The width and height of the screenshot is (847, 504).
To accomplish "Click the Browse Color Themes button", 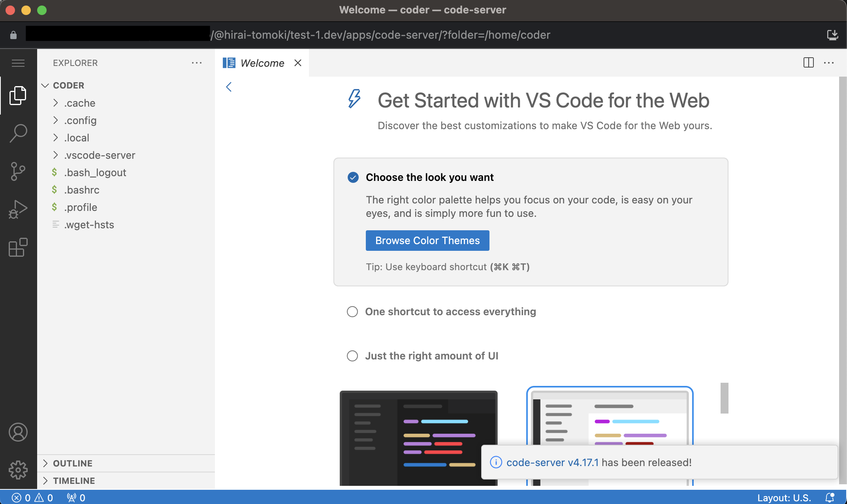I will 427,240.
